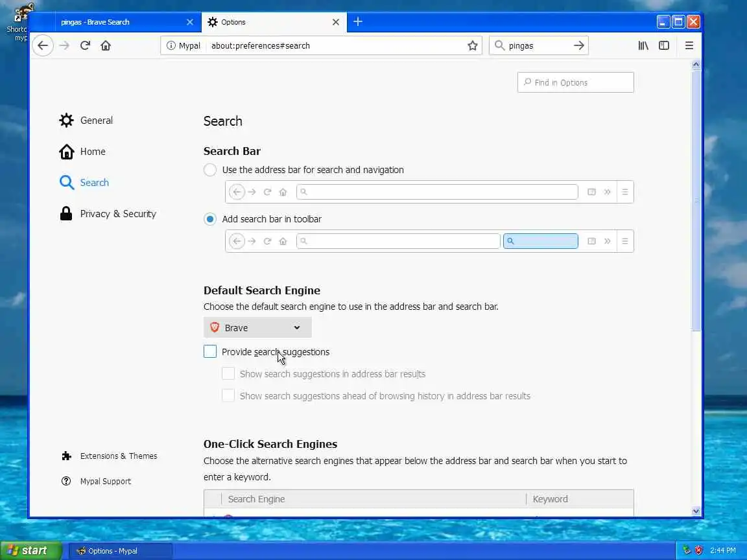Click the Options - Mypal taskbar button
Viewport: 747px width, 560px height.
point(120,551)
